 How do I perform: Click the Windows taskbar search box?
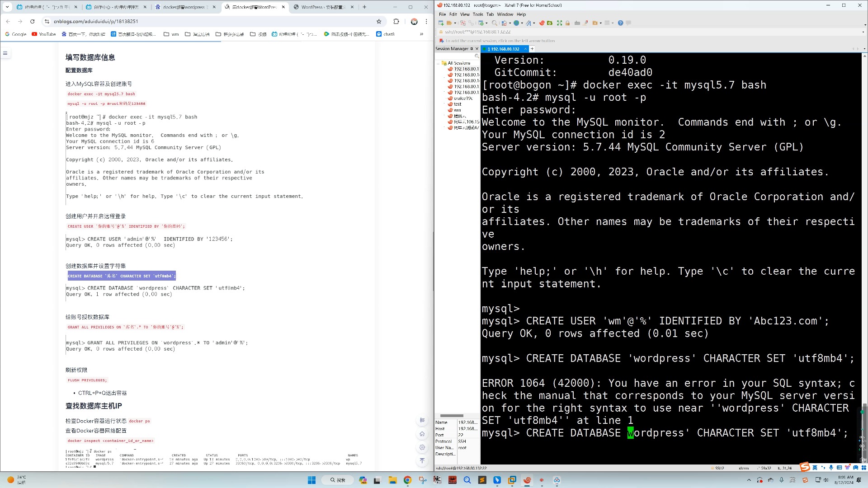coord(338,480)
